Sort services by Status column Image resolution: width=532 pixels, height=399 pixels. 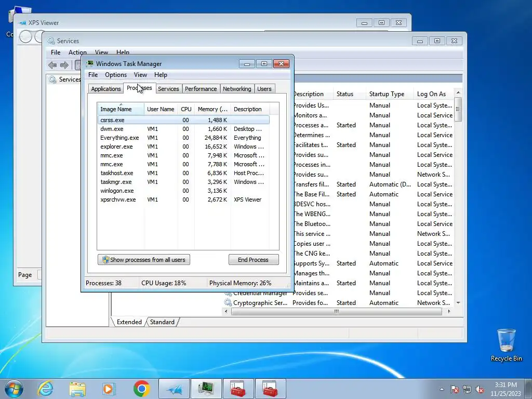[350, 94]
